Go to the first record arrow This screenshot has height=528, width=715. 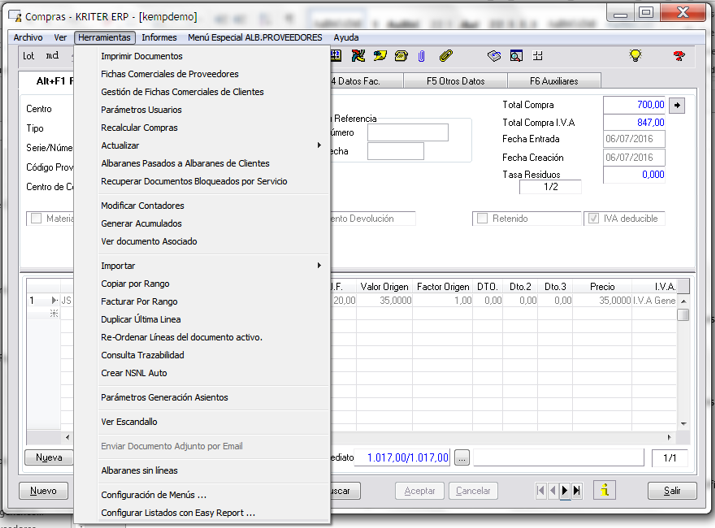[541, 491]
